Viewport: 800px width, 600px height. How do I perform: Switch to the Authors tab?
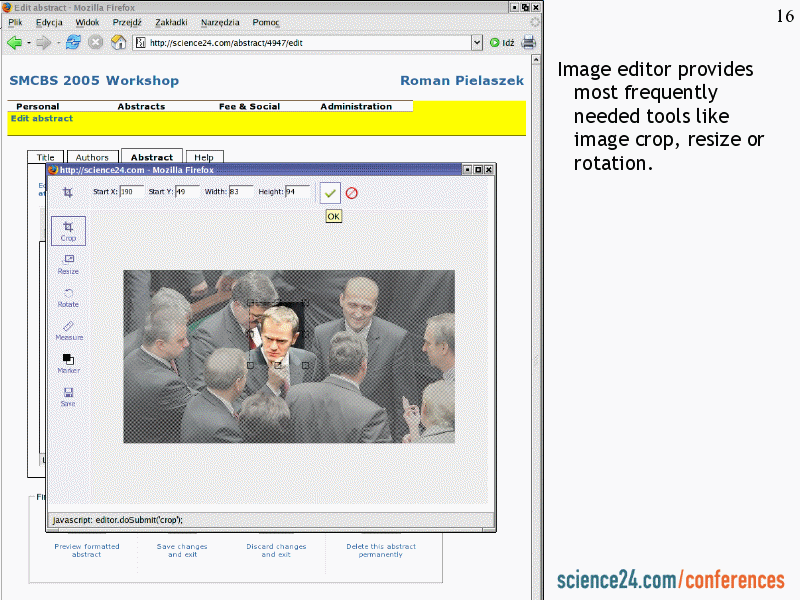(x=93, y=157)
